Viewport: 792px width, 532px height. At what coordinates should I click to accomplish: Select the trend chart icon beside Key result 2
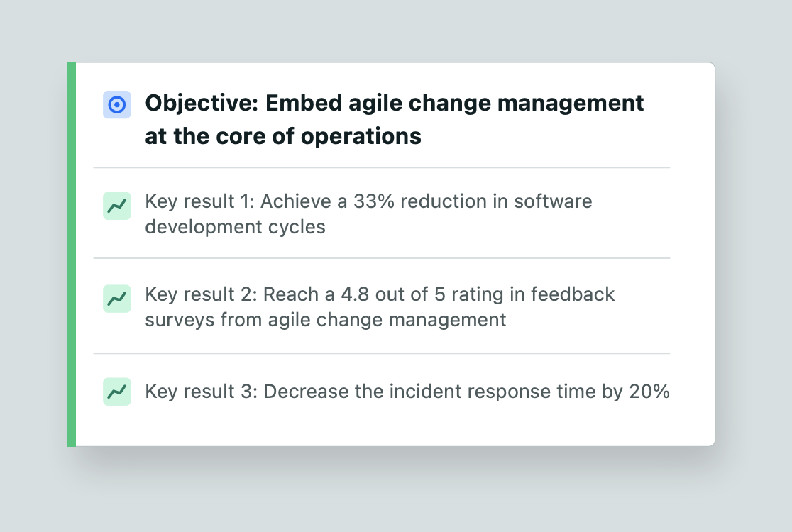116,299
